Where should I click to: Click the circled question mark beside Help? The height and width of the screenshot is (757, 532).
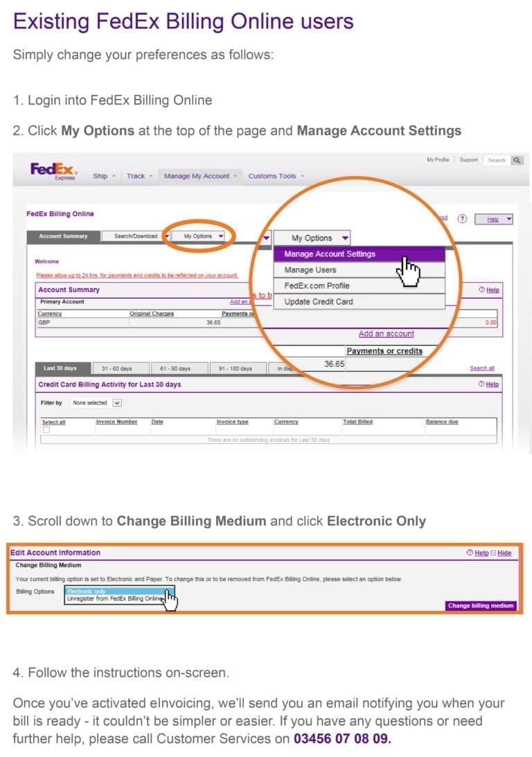pos(462,219)
